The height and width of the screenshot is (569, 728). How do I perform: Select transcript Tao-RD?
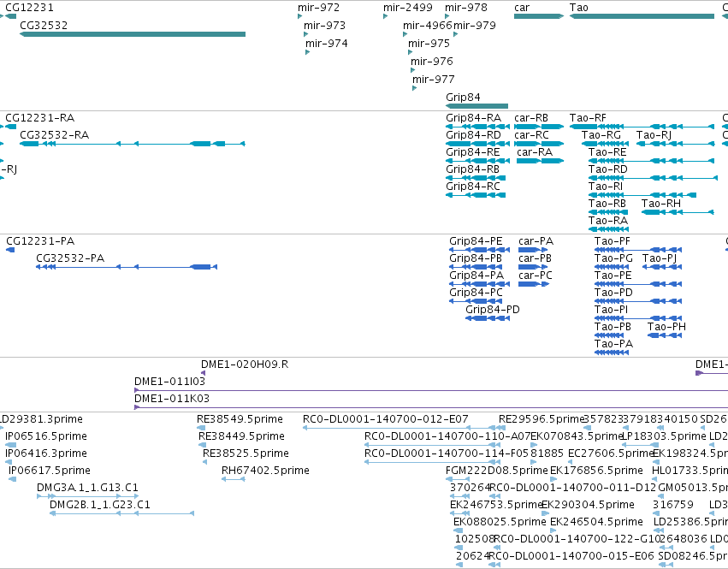click(x=654, y=178)
